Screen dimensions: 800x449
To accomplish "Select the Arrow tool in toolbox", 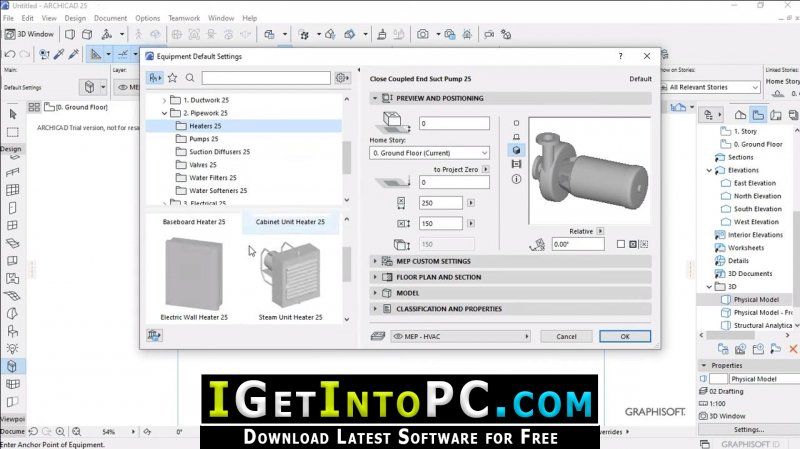I will [13, 114].
